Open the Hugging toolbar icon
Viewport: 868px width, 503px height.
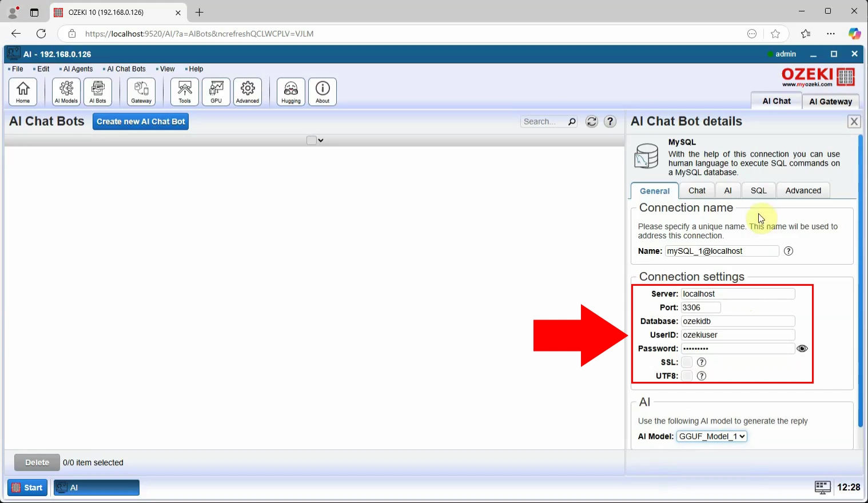pos(291,91)
